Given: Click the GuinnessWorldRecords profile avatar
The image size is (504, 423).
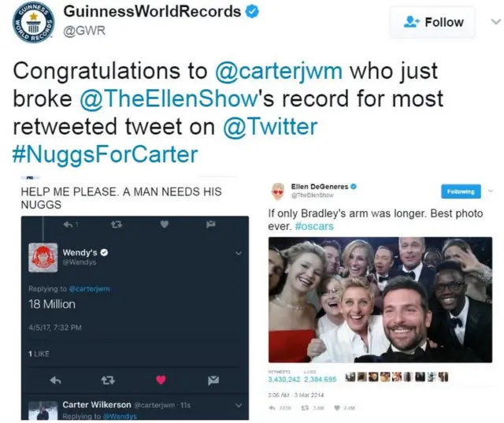Looking at the screenshot, I should (x=33, y=23).
